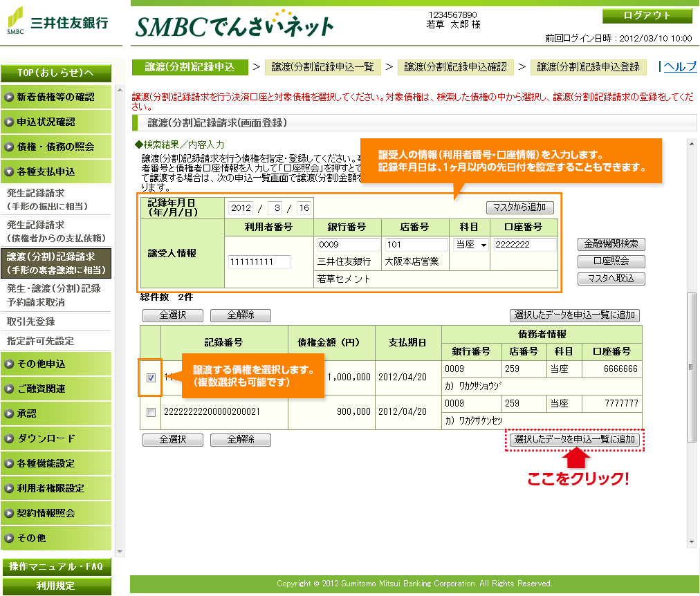Select 発生・譲渡(分割)記録予約請求取消

tap(56, 295)
